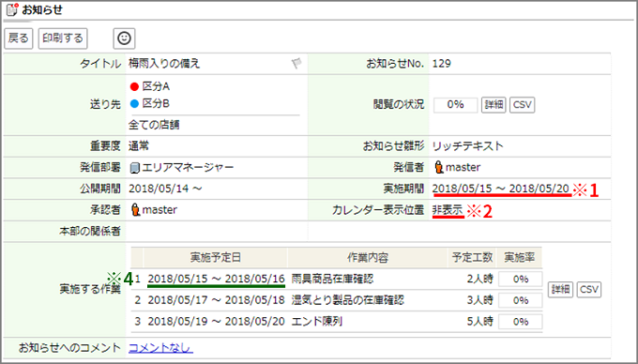Click the お知らせ notice icon in header

tap(12, 9)
